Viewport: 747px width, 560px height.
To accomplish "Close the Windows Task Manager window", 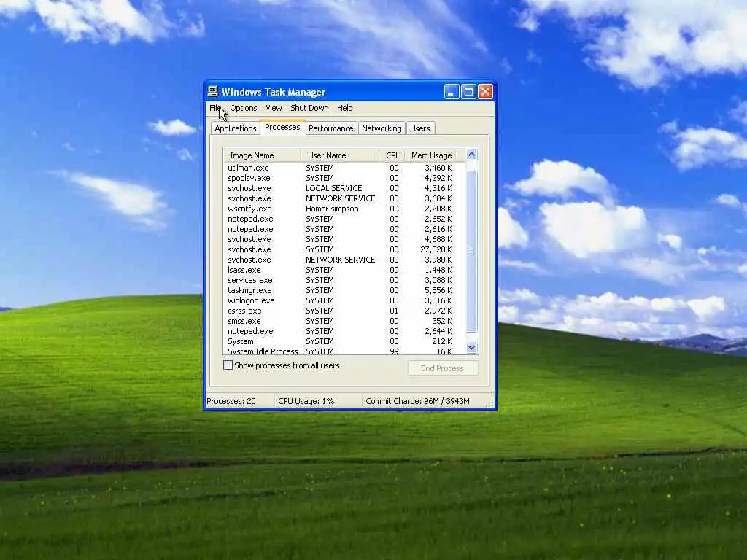I will coord(485,91).
